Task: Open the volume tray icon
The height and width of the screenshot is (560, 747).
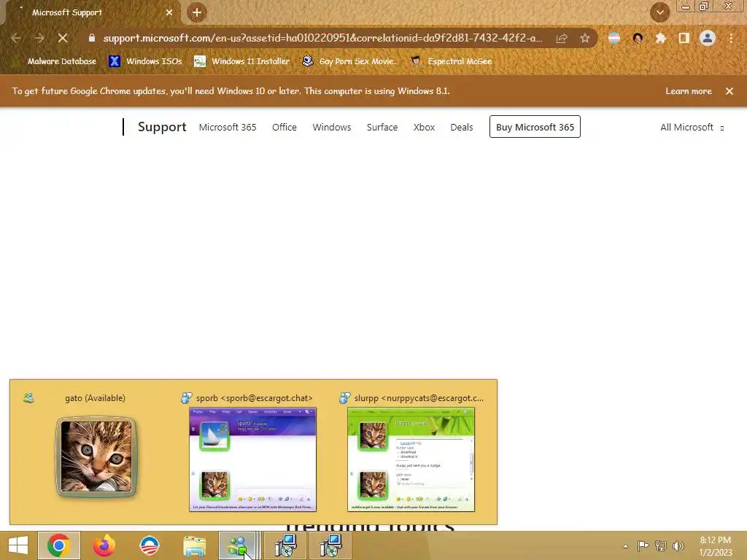Action: click(x=678, y=546)
